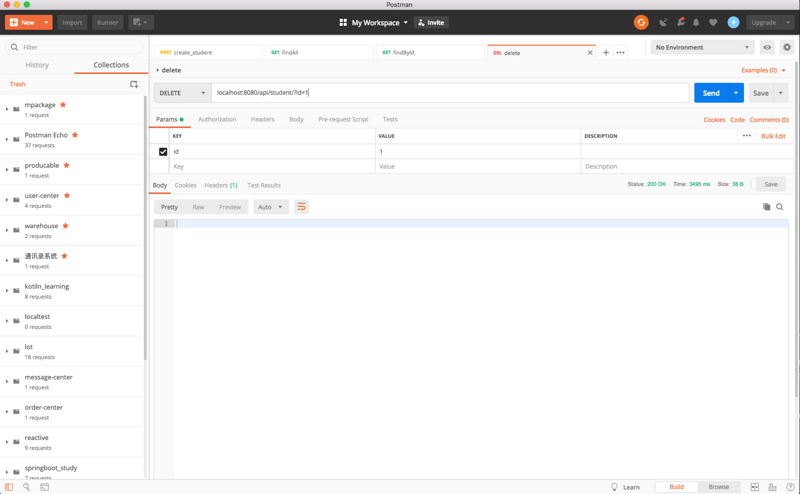Image resolution: width=800 pixels, height=494 pixels.
Task: Open the DELETE method dropdown
Action: (x=182, y=93)
